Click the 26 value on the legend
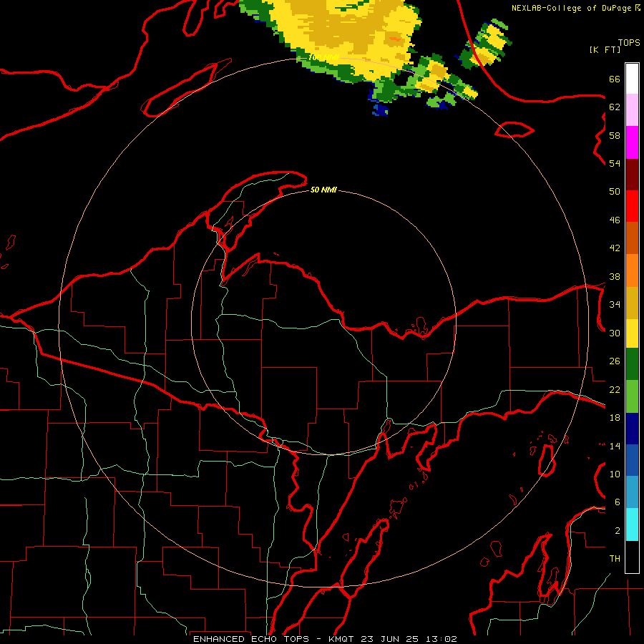The width and height of the screenshot is (644, 644). click(615, 361)
